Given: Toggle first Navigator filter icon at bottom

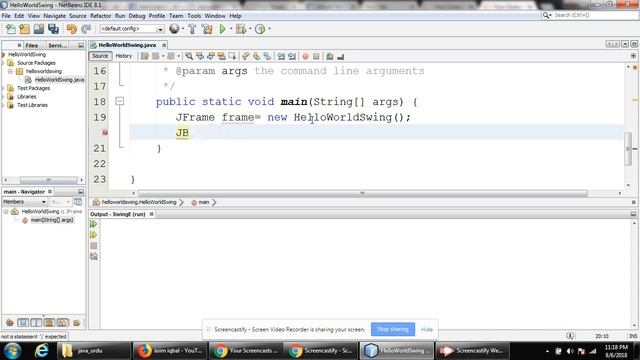Looking at the screenshot, I should tap(9, 322).
